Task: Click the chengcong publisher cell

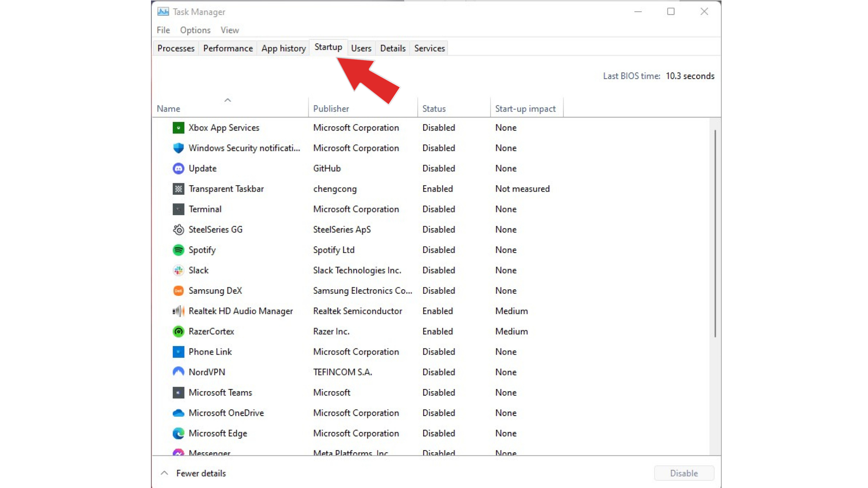Action: [x=335, y=189]
